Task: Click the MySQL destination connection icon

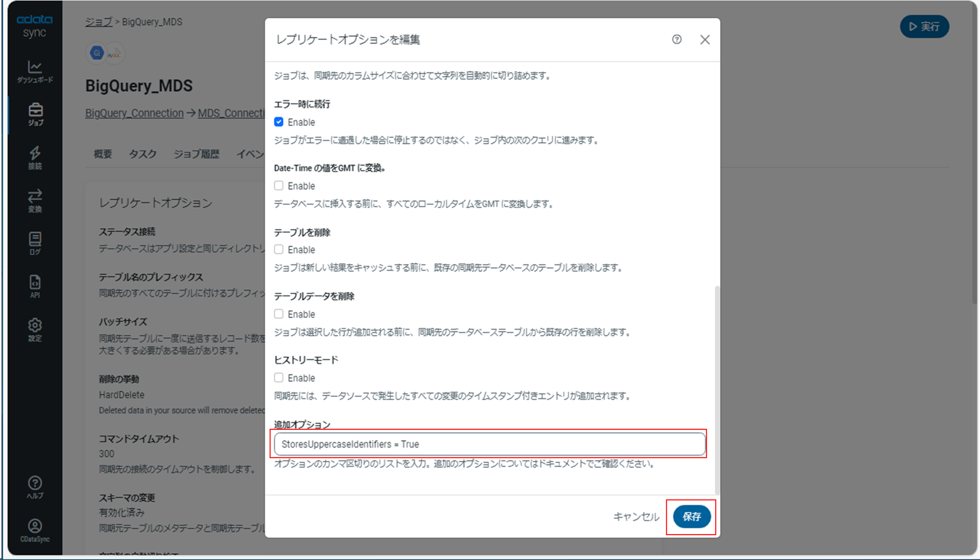Action: pos(114,53)
